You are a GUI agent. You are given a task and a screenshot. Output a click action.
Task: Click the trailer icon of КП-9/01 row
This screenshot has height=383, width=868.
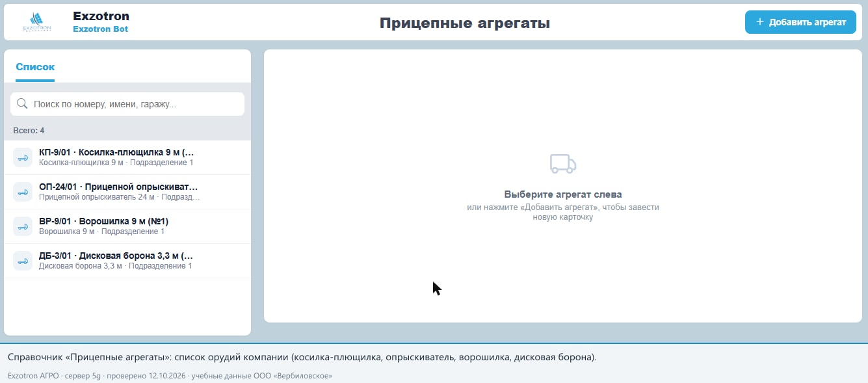pos(23,157)
